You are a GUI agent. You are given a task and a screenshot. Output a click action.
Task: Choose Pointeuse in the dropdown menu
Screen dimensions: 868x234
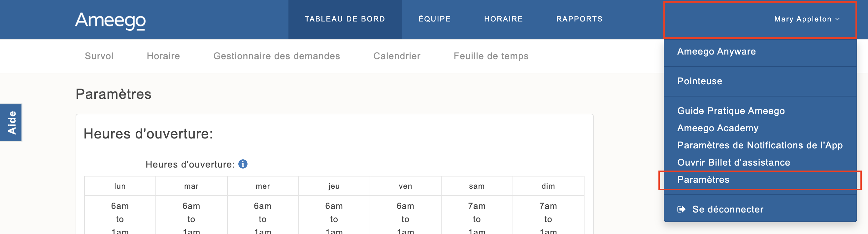coord(700,81)
